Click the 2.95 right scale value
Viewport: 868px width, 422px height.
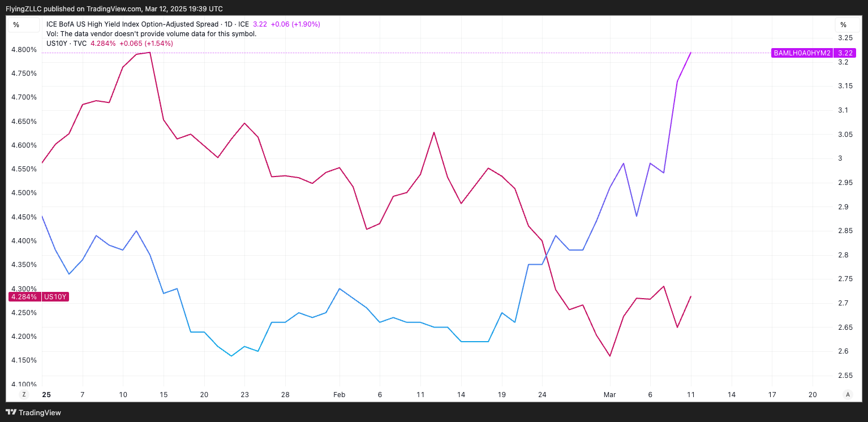point(845,182)
